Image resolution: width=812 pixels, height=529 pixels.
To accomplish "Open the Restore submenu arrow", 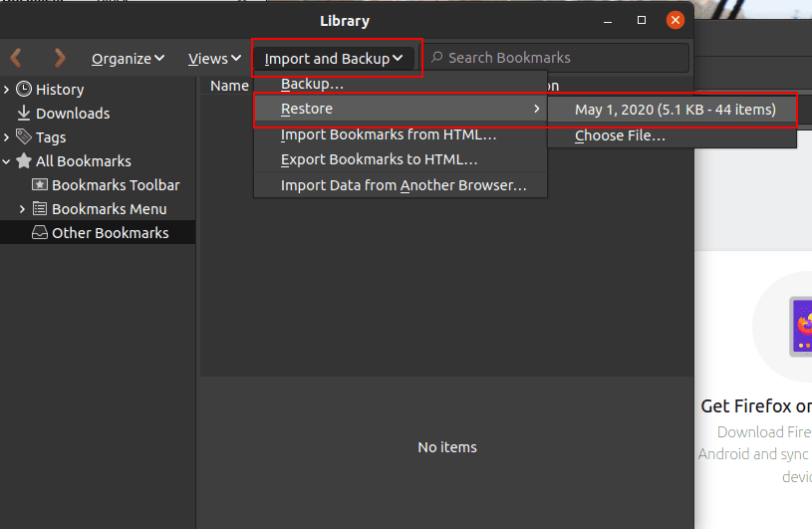I will coord(536,109).
